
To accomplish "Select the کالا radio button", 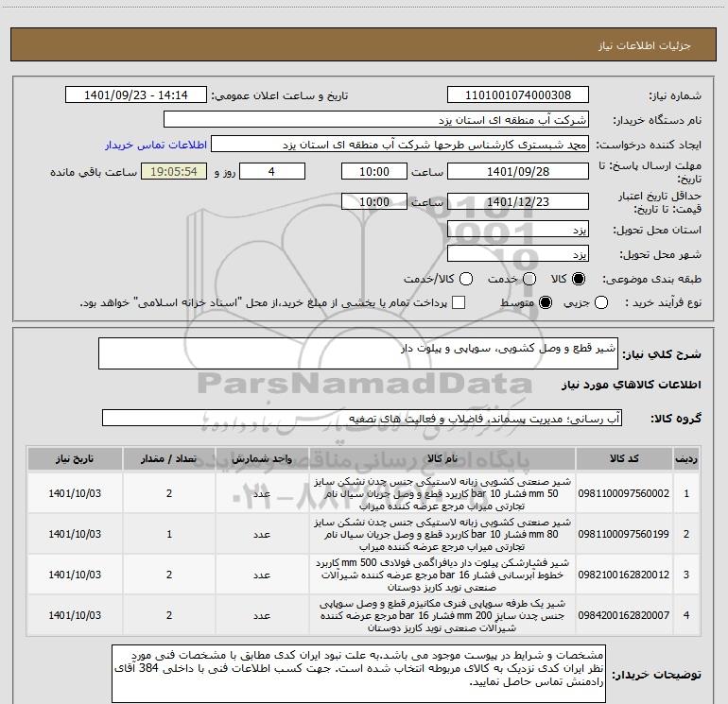I will tap(579, 279).
